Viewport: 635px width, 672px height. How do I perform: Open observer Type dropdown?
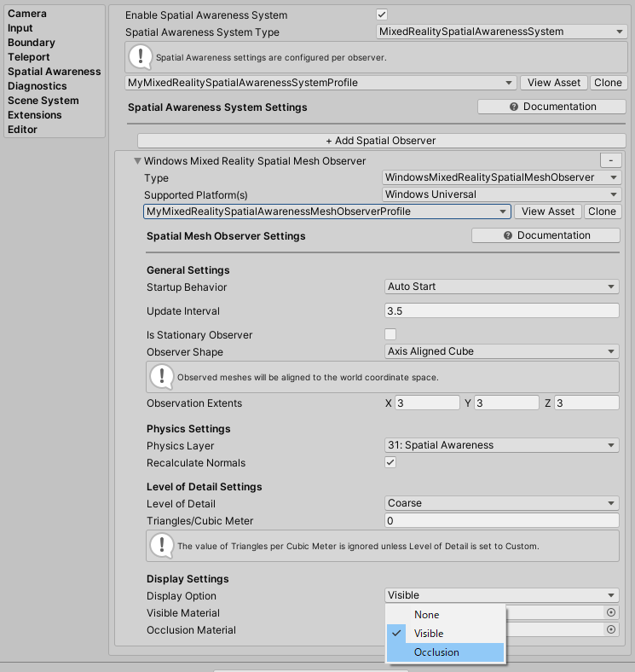[x=501, y=177]
